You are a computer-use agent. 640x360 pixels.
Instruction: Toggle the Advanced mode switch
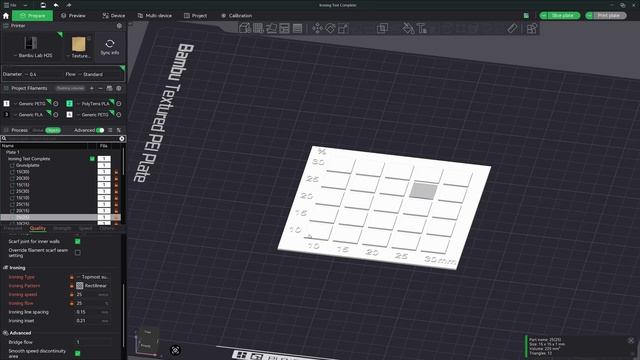point(100,130)
